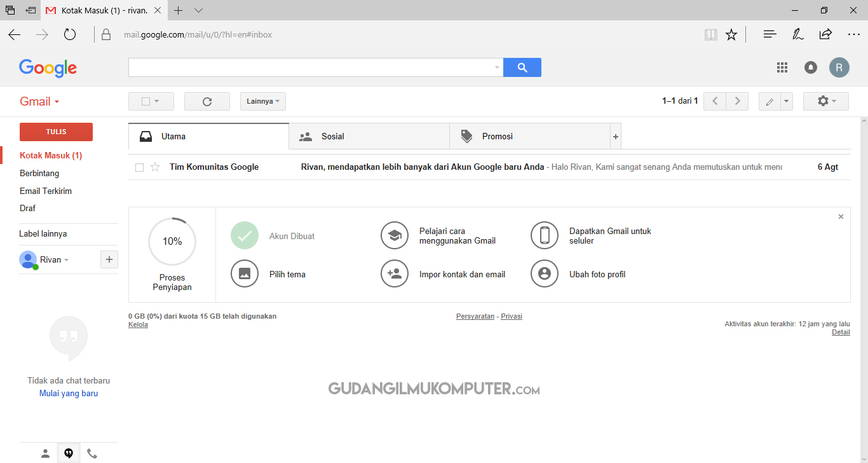Add page to favorites star
868x463 pixels.
(731, 34)
